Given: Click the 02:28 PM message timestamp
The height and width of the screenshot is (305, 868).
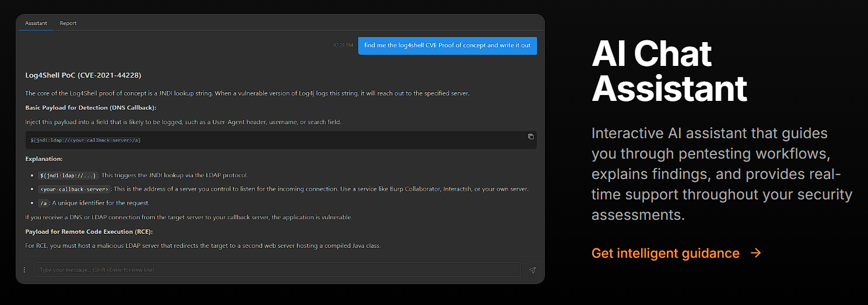Looking at the screenshot, I should click(x=343, y=45).
